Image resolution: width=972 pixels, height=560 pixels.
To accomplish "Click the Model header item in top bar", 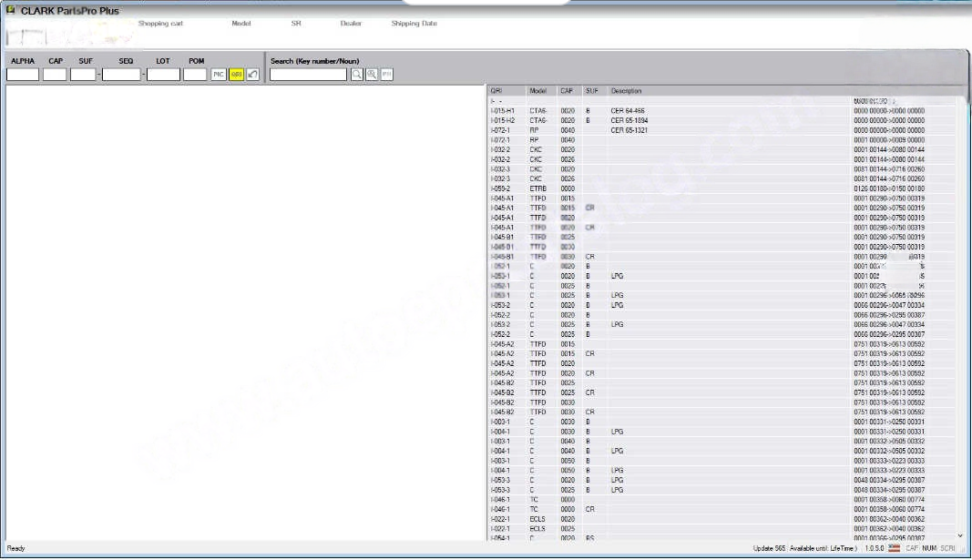I will pos(241,24).
